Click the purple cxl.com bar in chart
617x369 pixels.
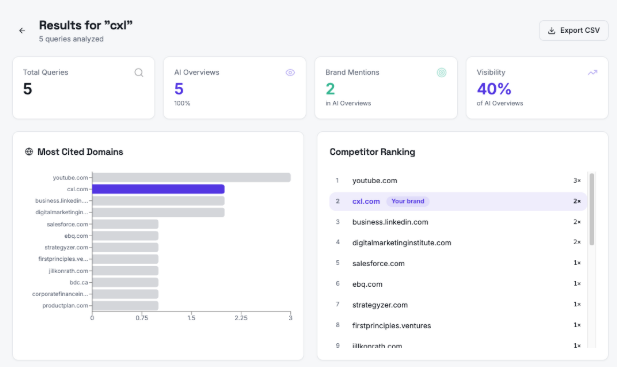(x=159, y=189)
